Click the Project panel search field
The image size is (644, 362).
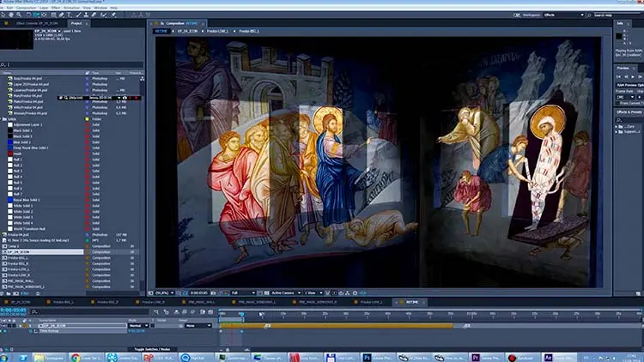pyautogui.click(x=74, y=64)
